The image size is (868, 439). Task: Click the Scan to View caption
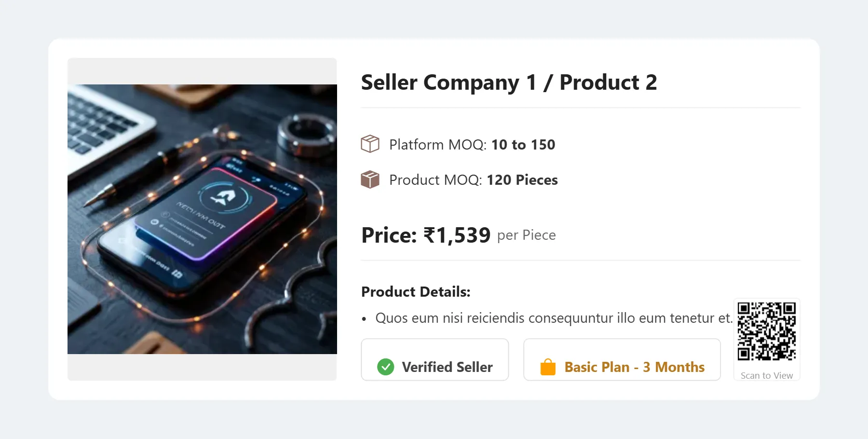pyautogui.click(x=766, y=376)
